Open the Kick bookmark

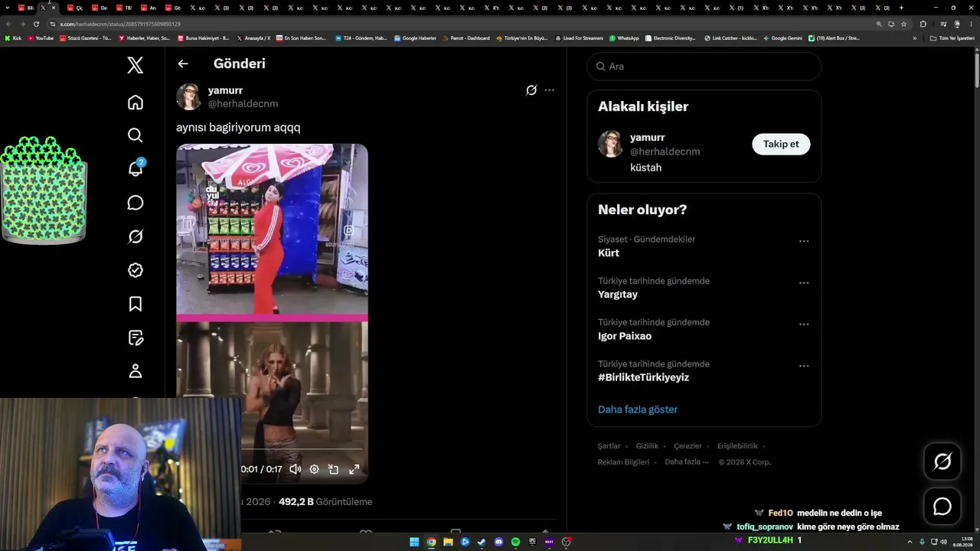pos(14,38)
